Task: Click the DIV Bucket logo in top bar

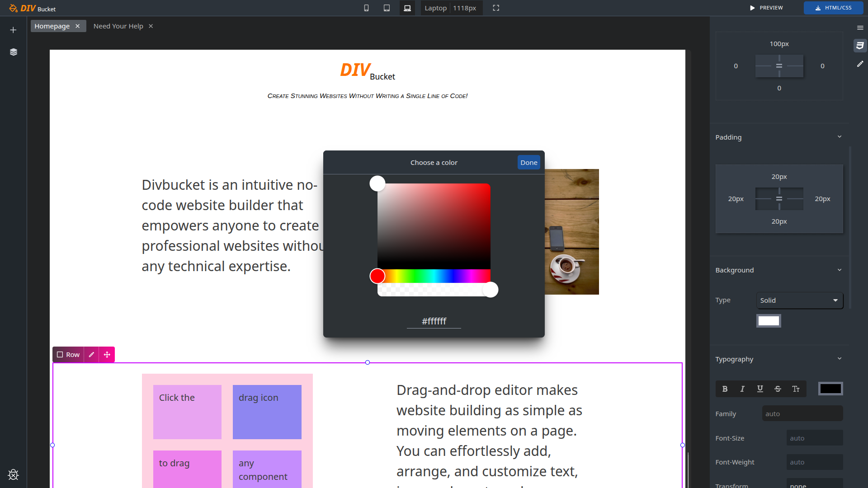Action: tap(33, 8)
